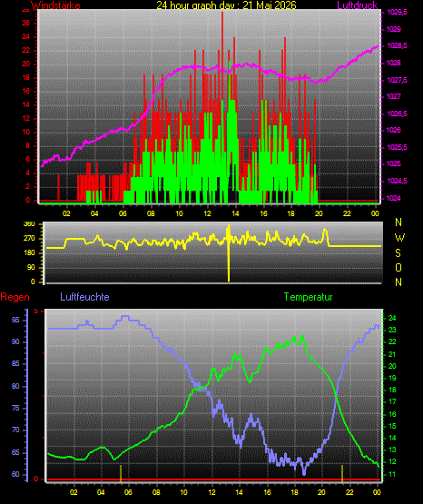The height and width of the screenshot is (504, 423).
Task: Click the yellow wind direction spike near 13h
Action: [229, 253]
